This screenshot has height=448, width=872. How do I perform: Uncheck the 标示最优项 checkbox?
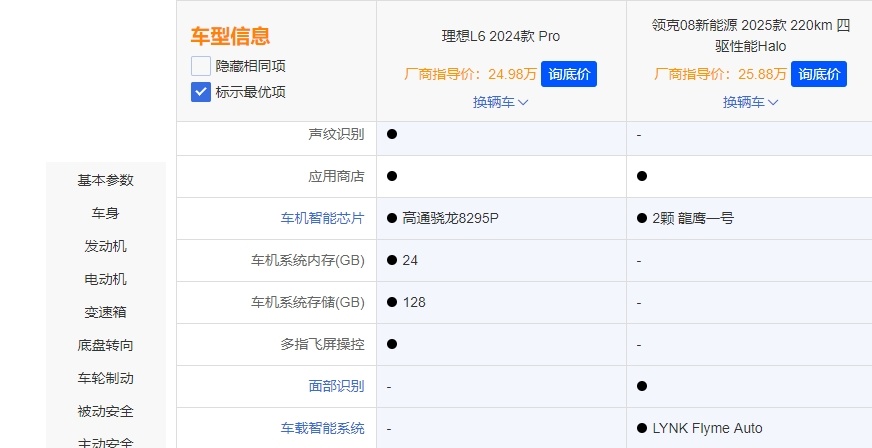[201, 92]
